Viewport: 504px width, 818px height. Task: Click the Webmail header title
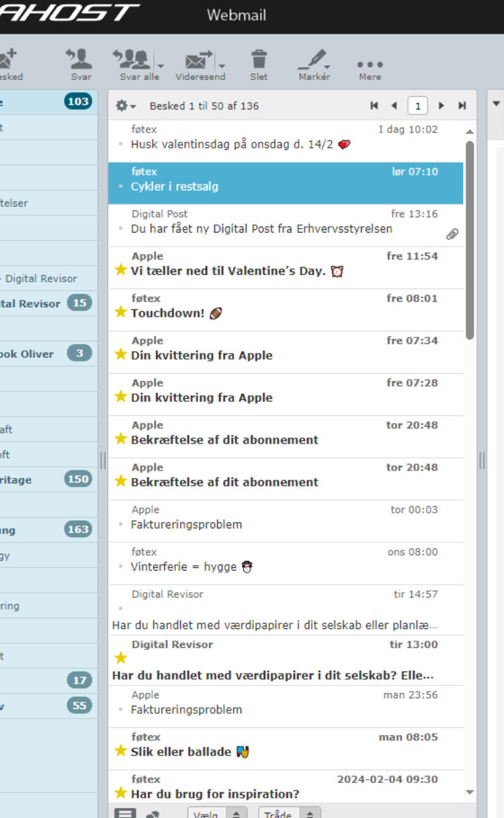(237, 15)
